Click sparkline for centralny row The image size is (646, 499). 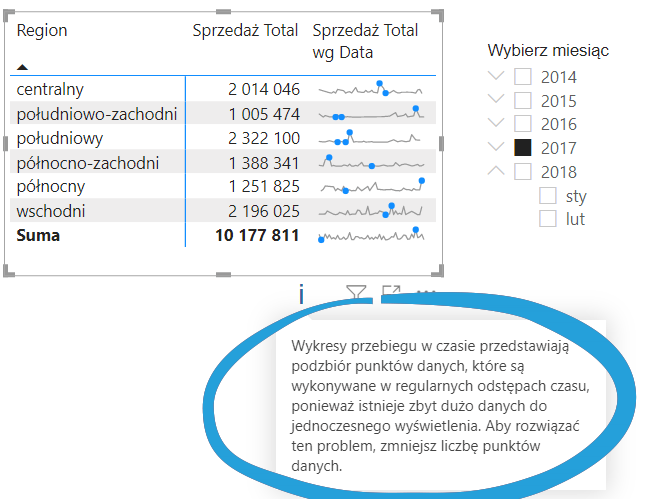click(371, 89)
